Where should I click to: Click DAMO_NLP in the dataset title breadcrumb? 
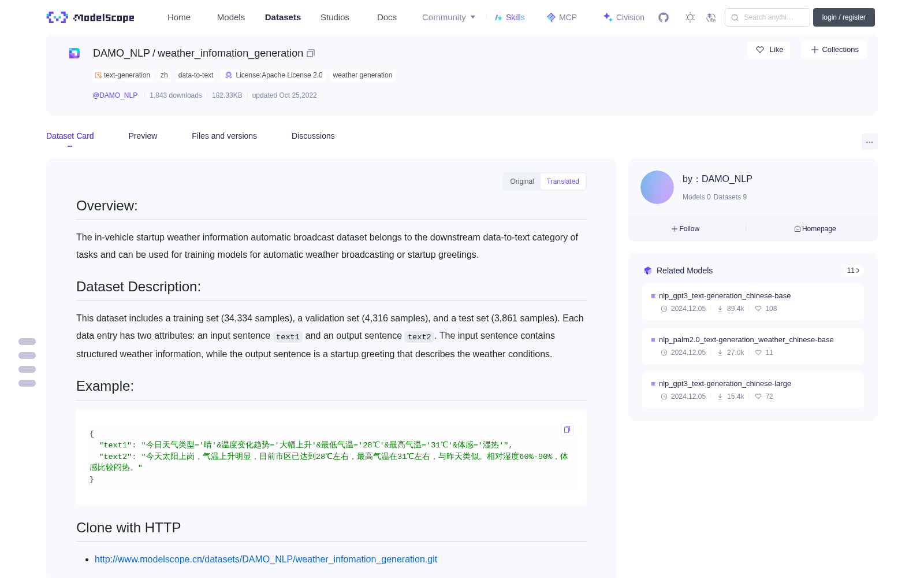tap(121, 53)
